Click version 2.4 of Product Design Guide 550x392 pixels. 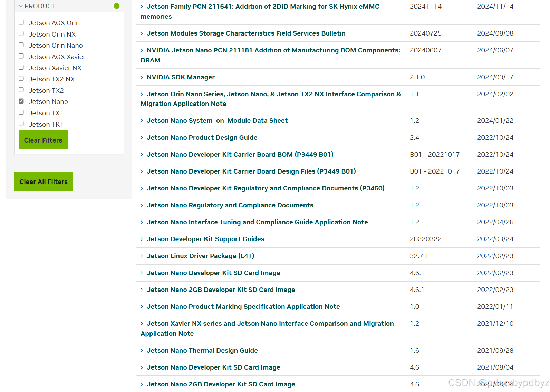[x=414, y=137]
